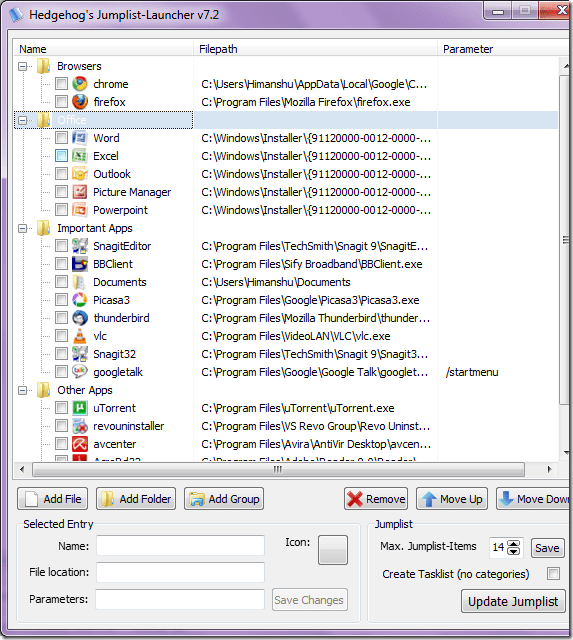Click the Parameters input field

[x=180, y=599]
